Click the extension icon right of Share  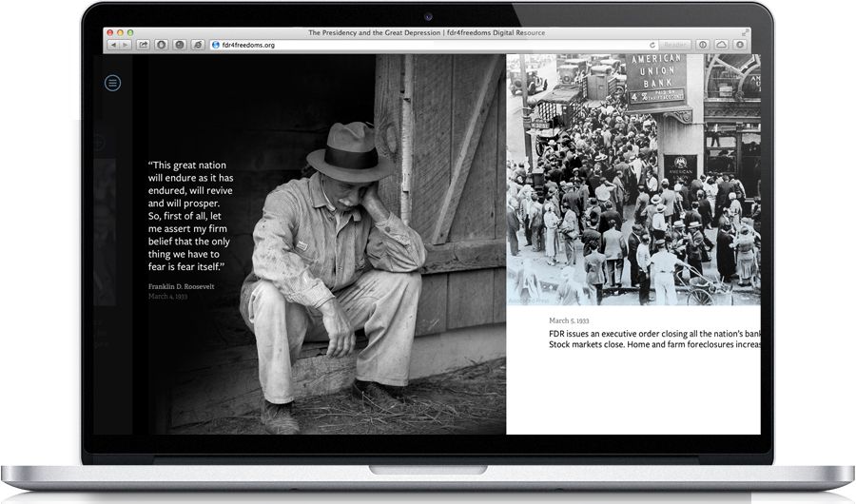pyautogui.click(x=161, y=45)
